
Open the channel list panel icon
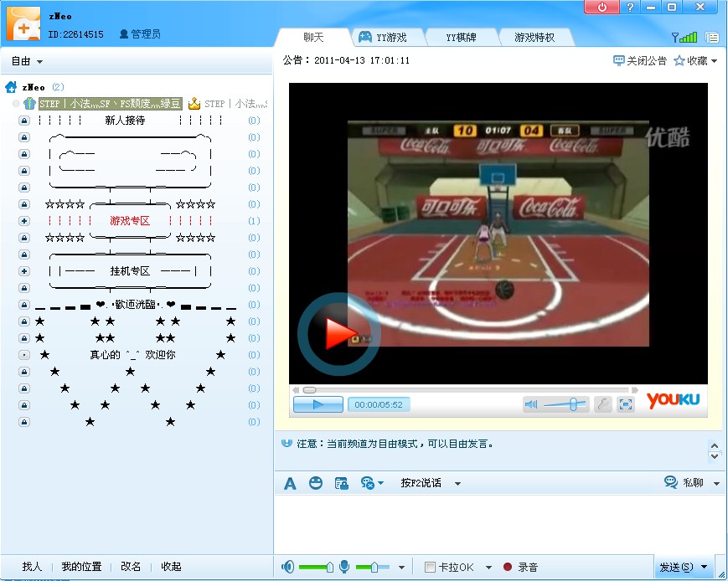pos(712,37)
